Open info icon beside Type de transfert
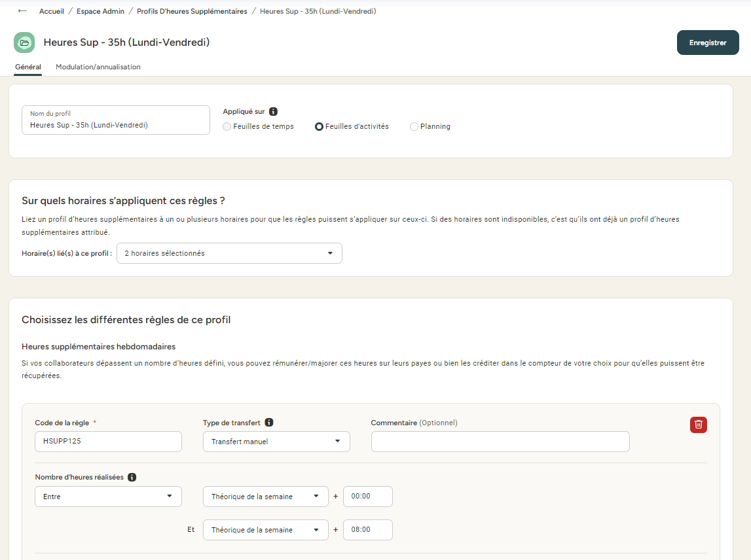 (x=269, y=422)
